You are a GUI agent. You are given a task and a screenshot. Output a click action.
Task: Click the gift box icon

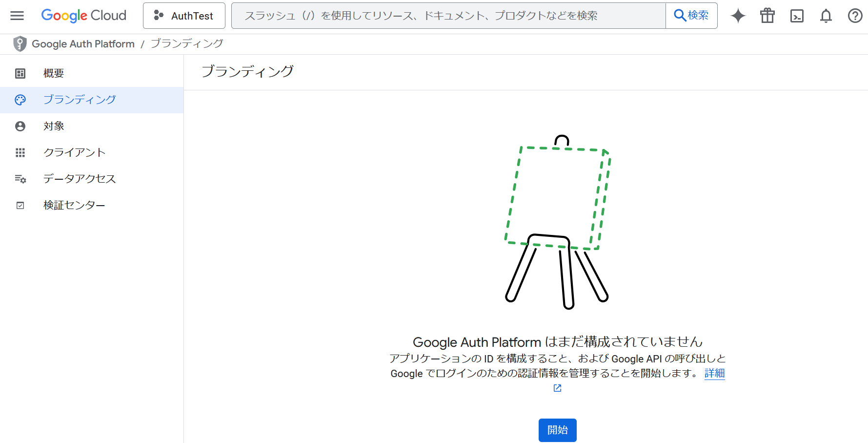767,16
